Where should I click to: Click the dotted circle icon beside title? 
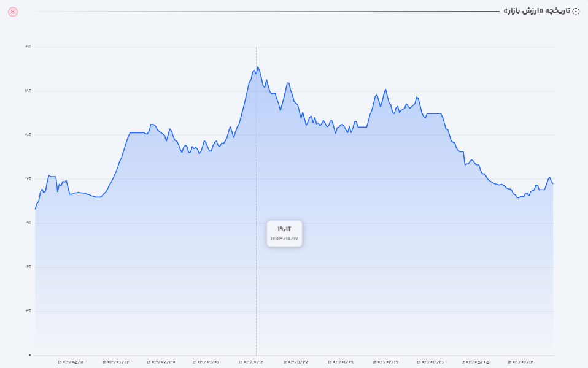pyautogui.click(x=576, y=12)
